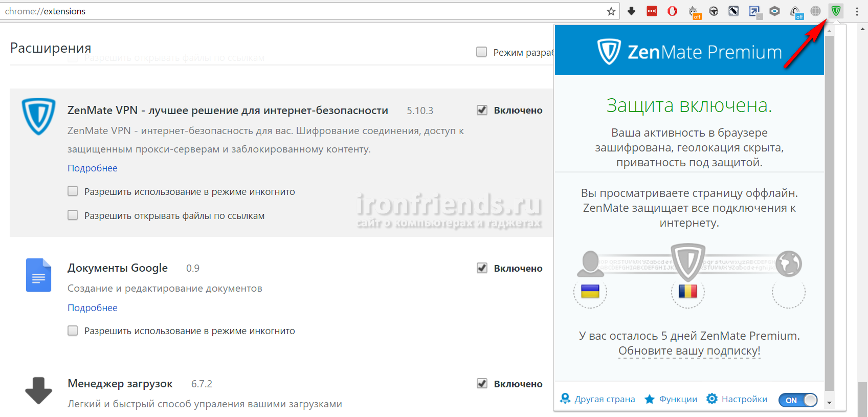Click ZenMate popup scrollbar up arrow

[x=829, y=31]
